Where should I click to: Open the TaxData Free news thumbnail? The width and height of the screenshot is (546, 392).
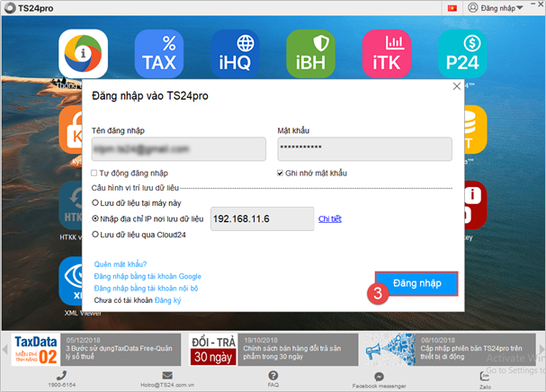[36, 350]
